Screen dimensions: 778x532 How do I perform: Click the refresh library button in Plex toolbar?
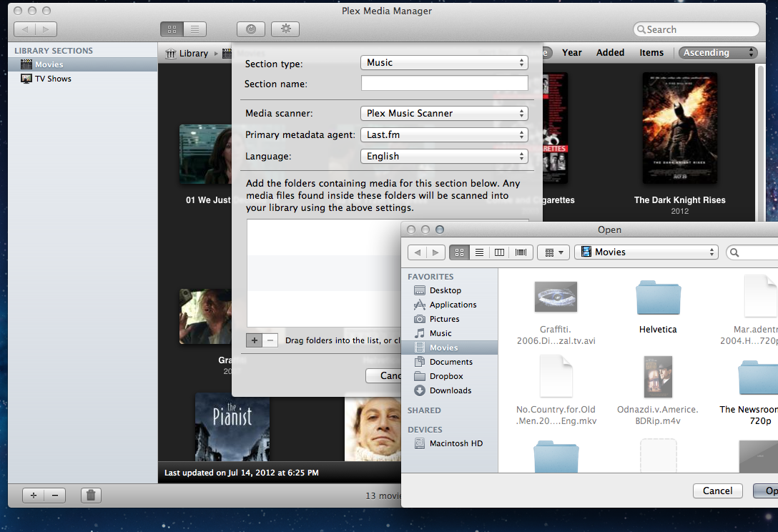pyautogui.click(x=250, y=29)
